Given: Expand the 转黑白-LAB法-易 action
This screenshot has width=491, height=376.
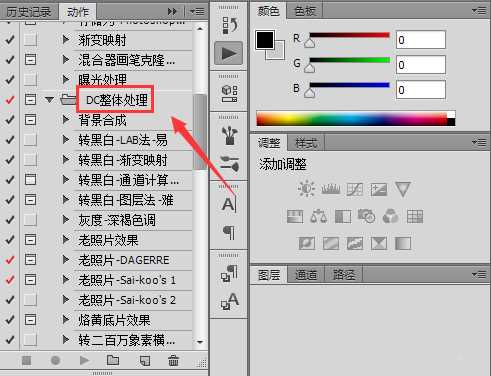Looking at the screenshot, I should click(66, 140).
